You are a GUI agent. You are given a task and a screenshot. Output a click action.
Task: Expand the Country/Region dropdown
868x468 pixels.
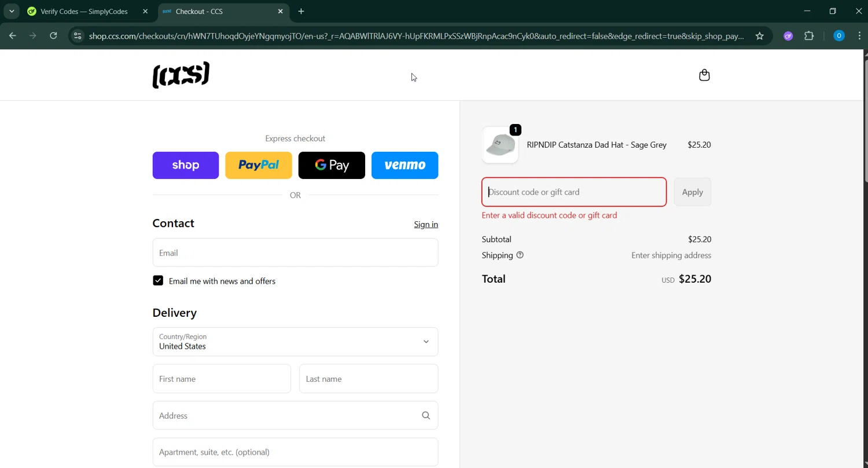[x=295, y=342]
